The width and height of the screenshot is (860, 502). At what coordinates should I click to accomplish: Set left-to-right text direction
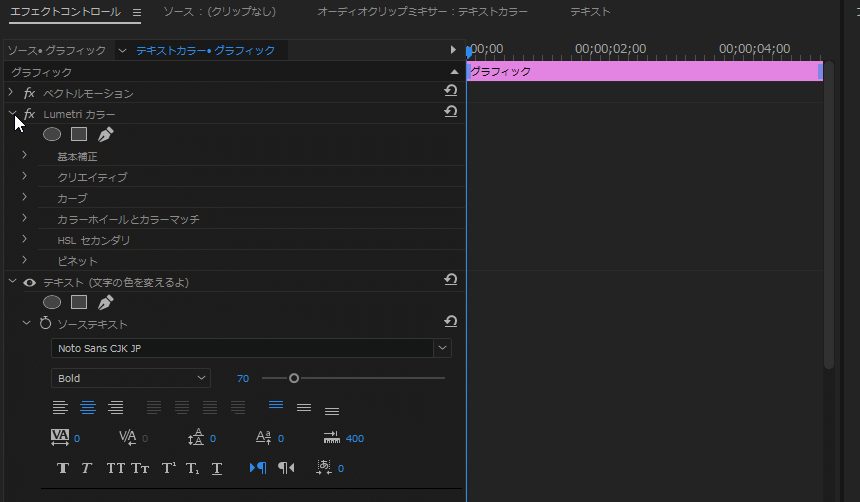click(x=258, y=468)
